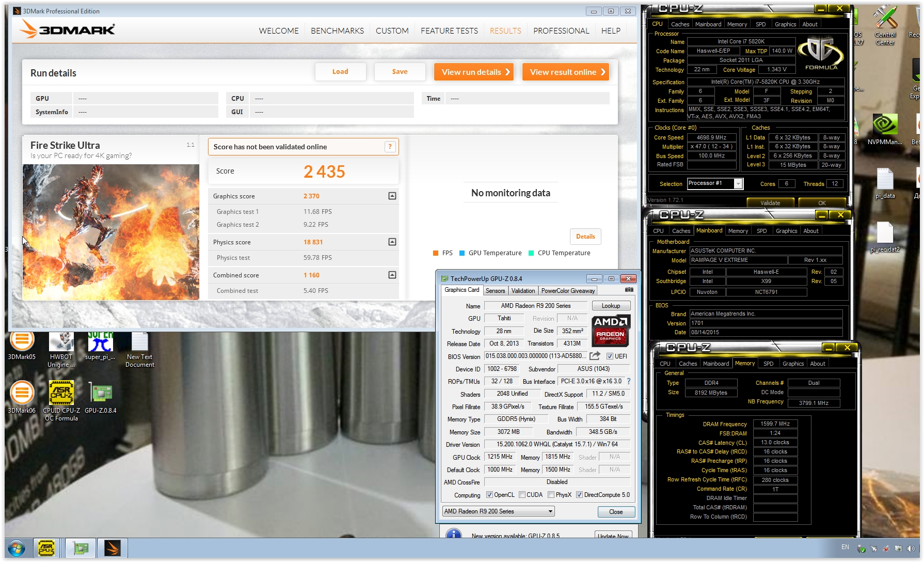The image size is (924, 562).
Task: Click the Lookup button in GPU-Z
Action: 611,306
